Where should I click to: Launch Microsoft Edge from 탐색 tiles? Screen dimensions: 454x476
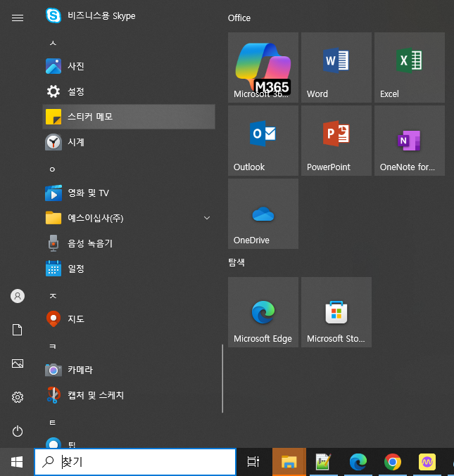coord(263,312)
